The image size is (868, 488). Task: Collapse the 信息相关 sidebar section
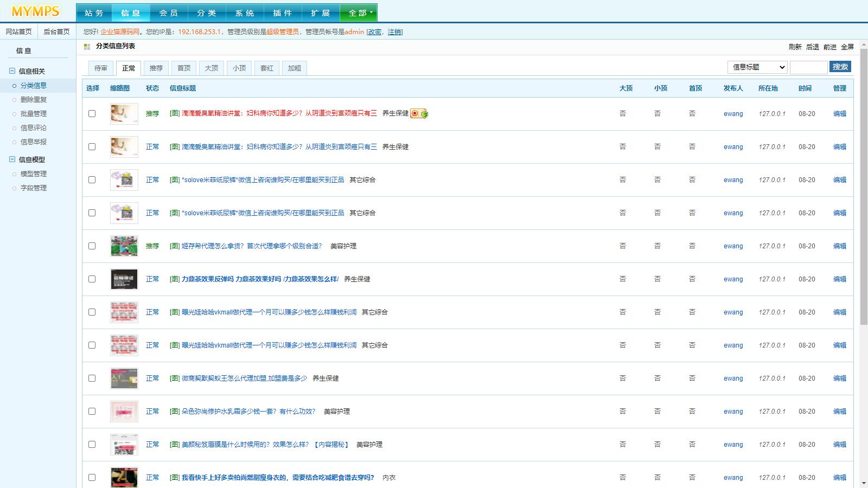[x=12, y=71]
